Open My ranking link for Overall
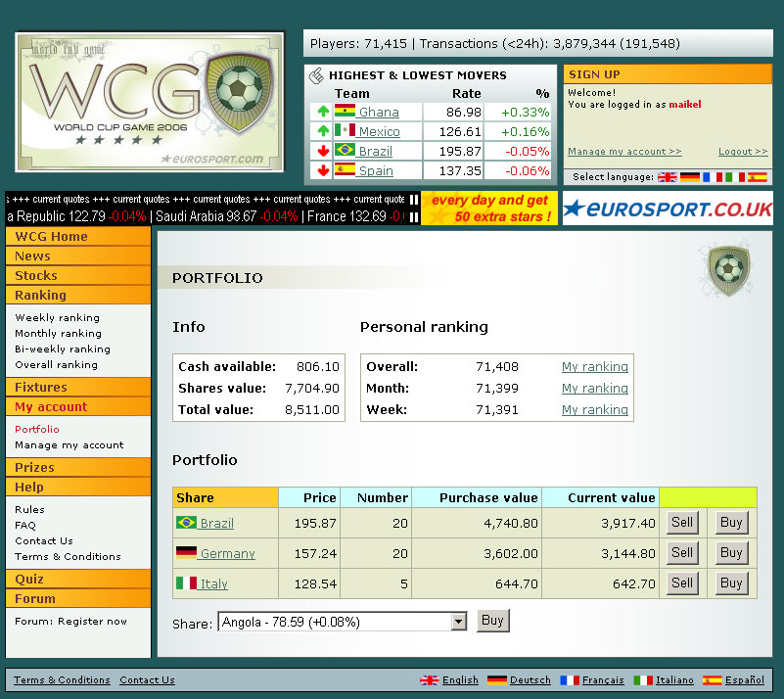This screenshot has width=784, height=699. tap(594, 366)
